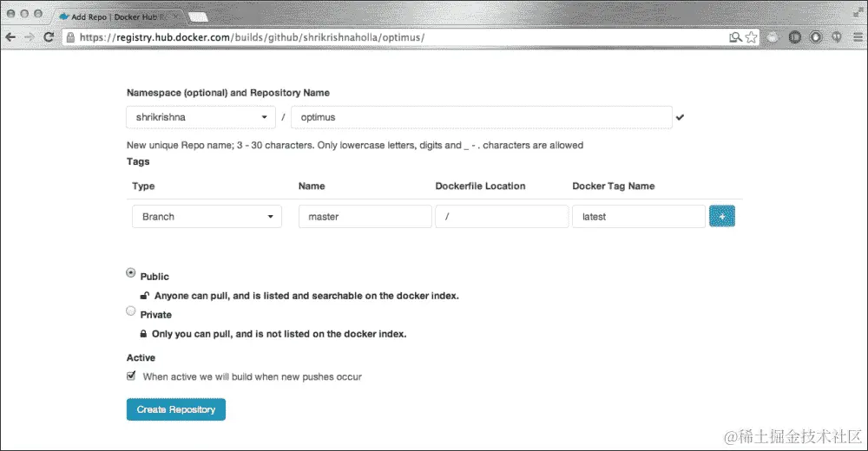Click the Tags heading
Image resolution: width=868 pixels, height=451 pixels.
pyautogui.click(x=138, y=161)
